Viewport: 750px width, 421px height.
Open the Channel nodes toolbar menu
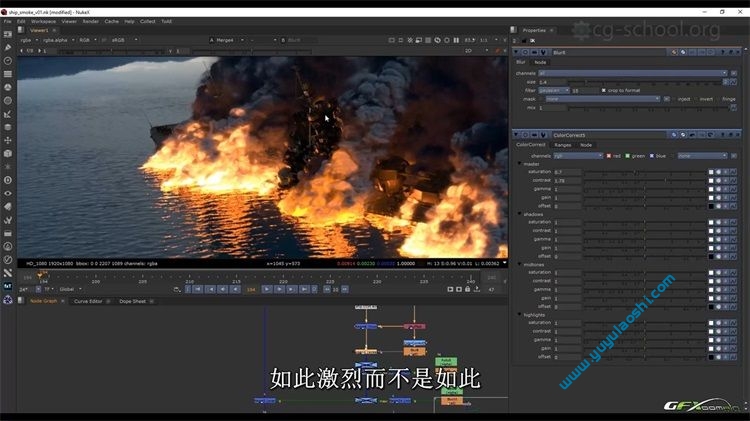tap(8, 74)
